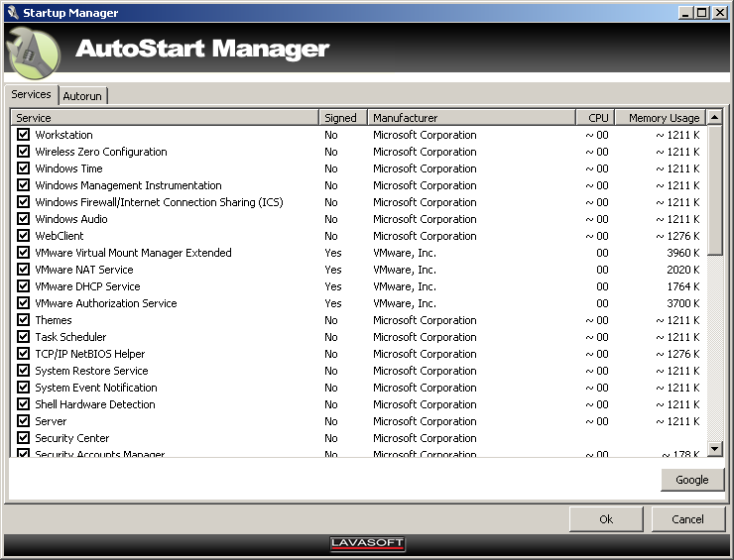734x560 pixels.
Task: Switch to the Services tab
Action: pyautogui.click(x=31, y=94)
